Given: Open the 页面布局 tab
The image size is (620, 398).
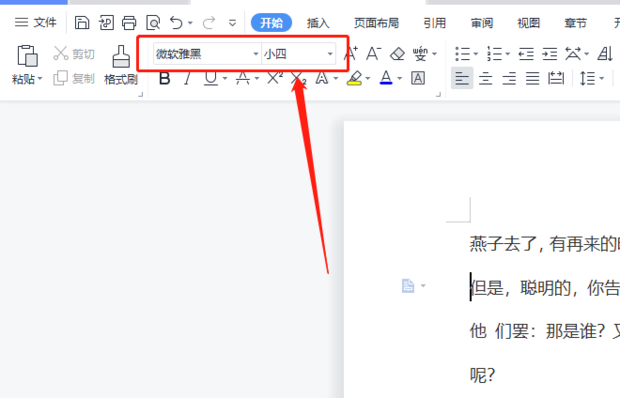Looking at the screenshot, I should click(376, 23).
